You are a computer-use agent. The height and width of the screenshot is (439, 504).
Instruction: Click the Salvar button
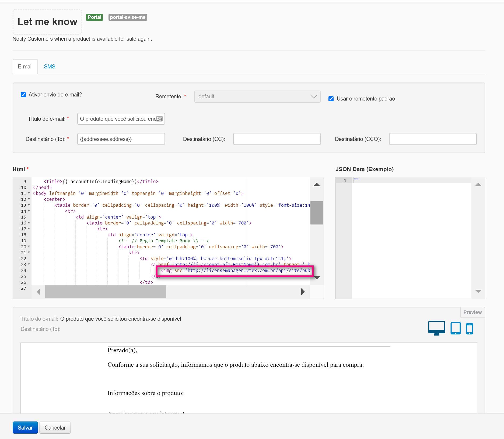(25, 428)
